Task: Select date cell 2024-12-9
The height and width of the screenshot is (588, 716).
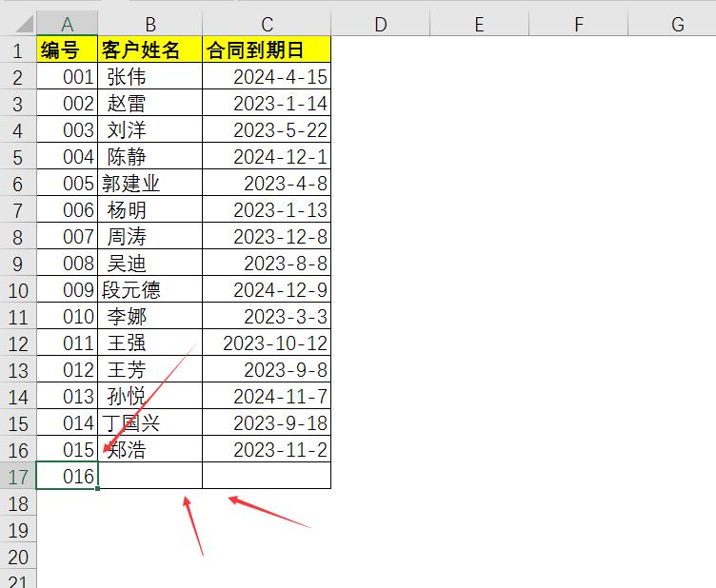Action: tap(267, 289)
